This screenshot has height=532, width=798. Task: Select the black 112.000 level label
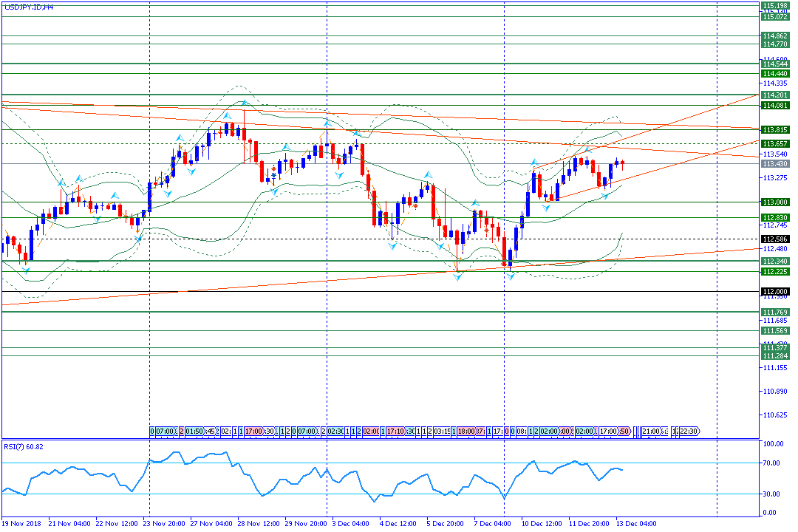775,292
